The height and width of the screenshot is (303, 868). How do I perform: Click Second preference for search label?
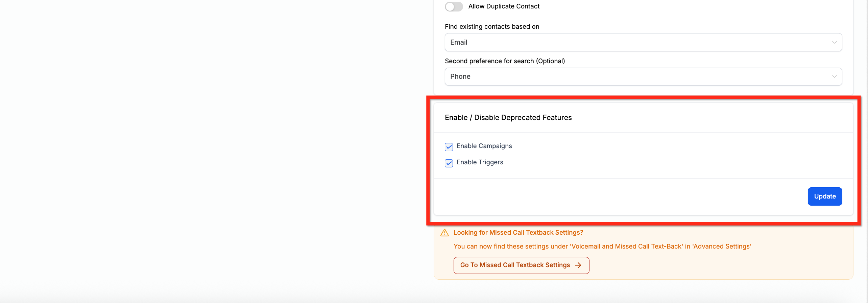point(505,61)
